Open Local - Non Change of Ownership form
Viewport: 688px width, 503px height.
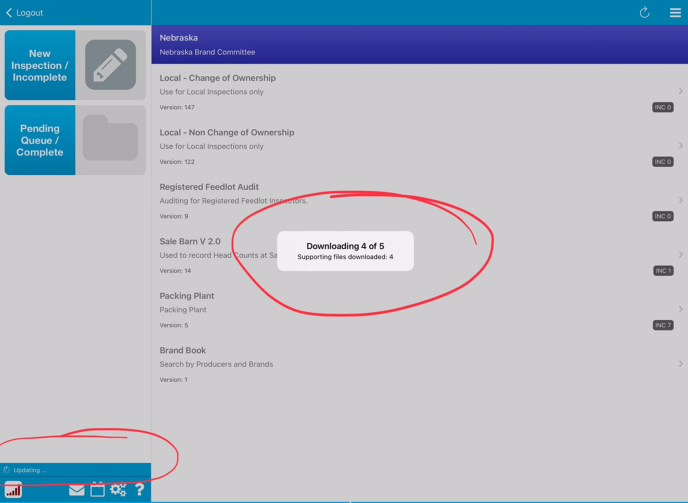(419, 146)
